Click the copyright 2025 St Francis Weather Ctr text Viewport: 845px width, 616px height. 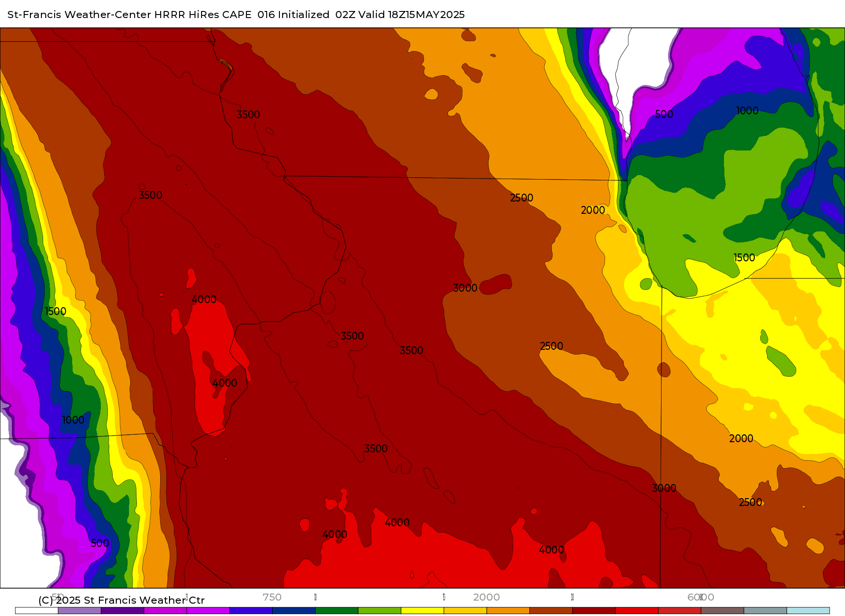(x=121, y=600)
